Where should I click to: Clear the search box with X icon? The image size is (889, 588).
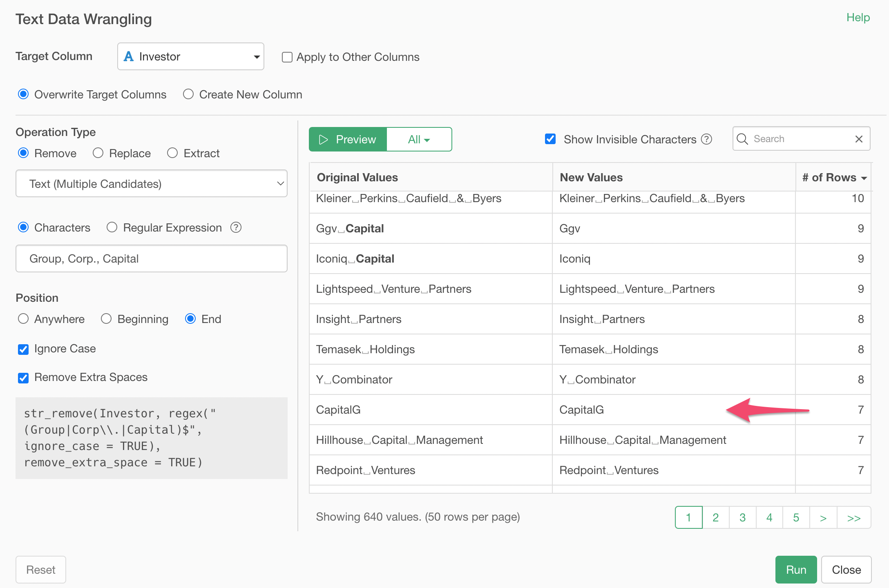(x=859, y=139)
